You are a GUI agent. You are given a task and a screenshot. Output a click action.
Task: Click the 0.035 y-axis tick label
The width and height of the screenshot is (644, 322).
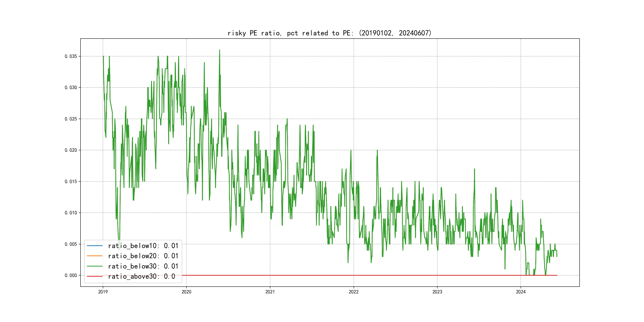coord(71,56)
